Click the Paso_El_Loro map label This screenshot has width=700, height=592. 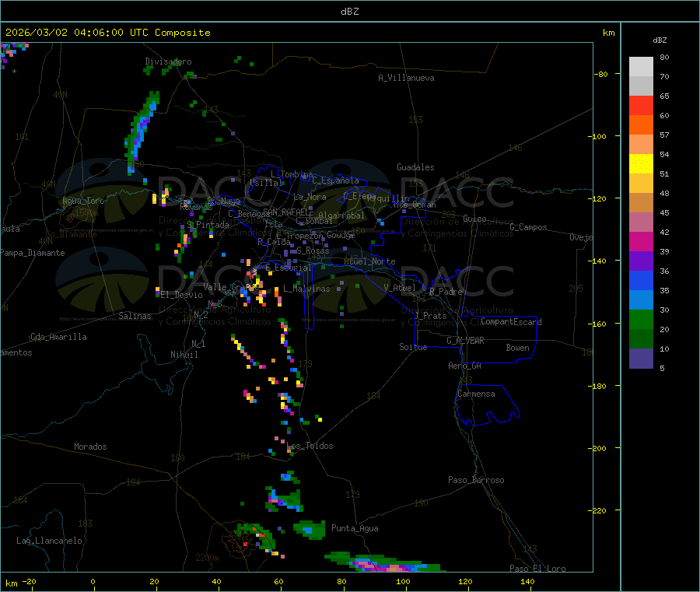tap(537, 569)
